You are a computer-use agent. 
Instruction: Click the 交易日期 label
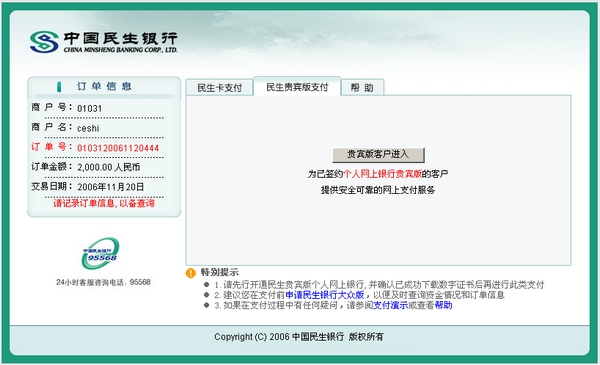[x=51, y=187]
